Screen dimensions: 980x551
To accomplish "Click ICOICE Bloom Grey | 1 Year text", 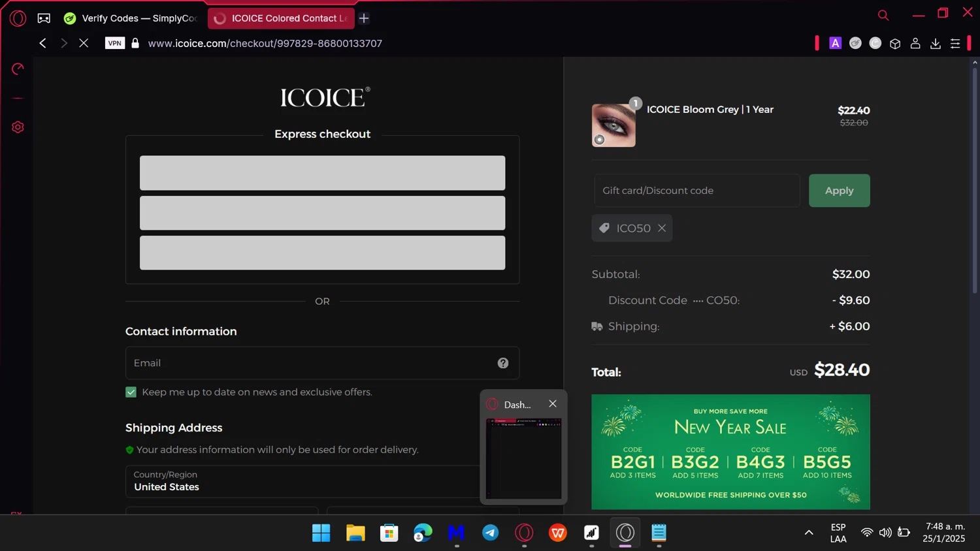I will [710, 110].
